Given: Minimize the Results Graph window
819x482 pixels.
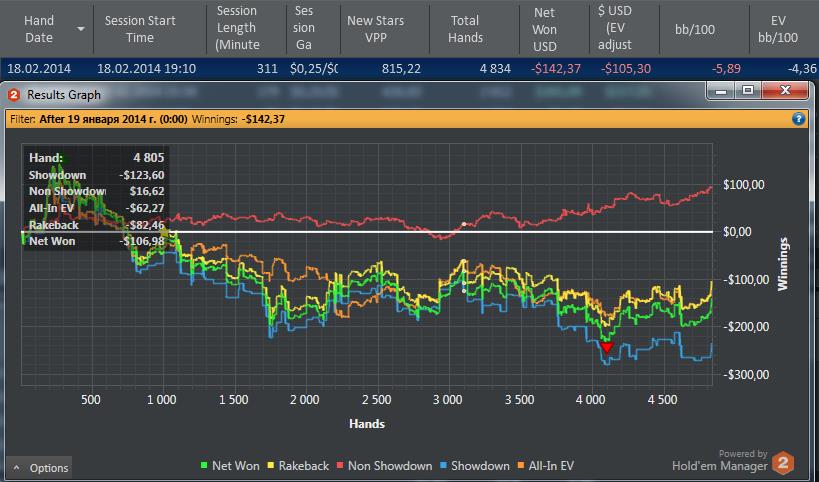Looking at the screenshot, I should pos(721,90).
